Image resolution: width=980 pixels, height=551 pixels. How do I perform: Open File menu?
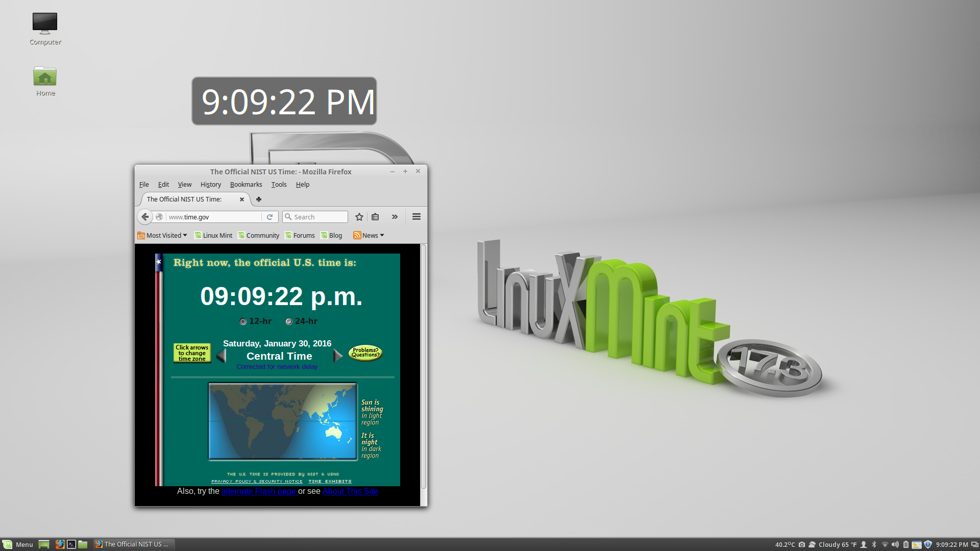144,185
